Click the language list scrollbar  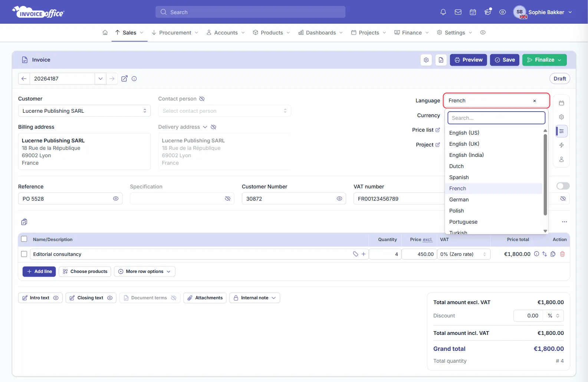(545, 174)
